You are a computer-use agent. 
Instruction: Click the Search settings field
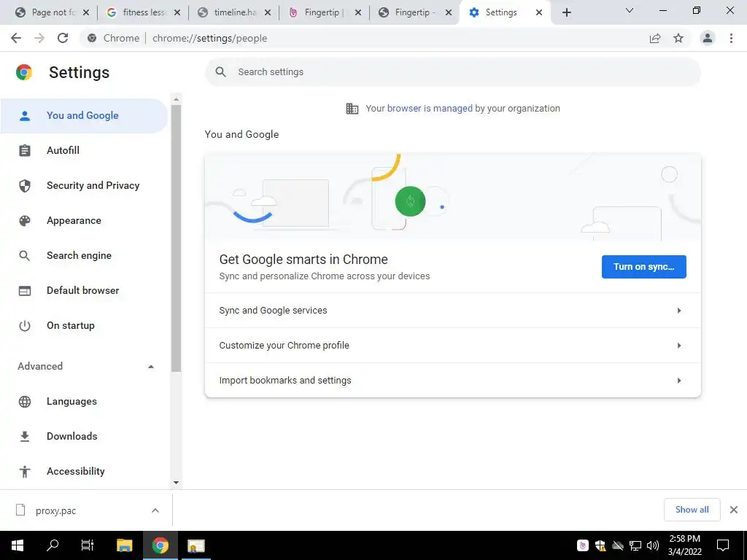click(x=452, y=72)
